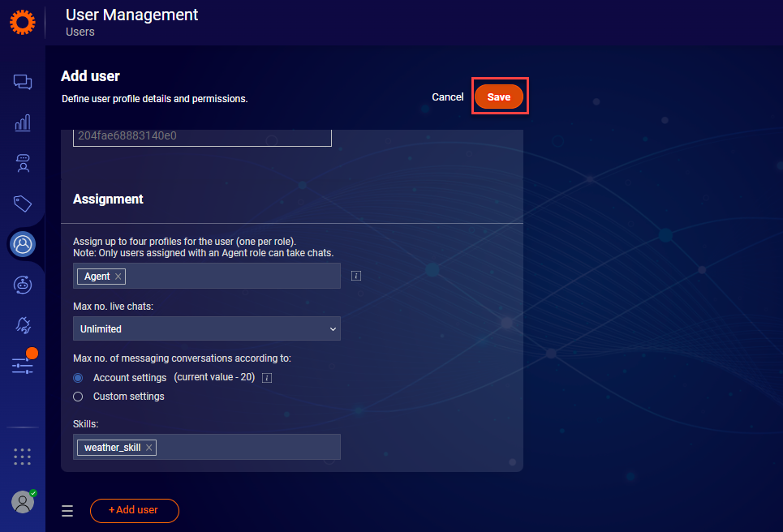
Task: Expand the Max no. live chats dropdown
Action: pos(207,329)
